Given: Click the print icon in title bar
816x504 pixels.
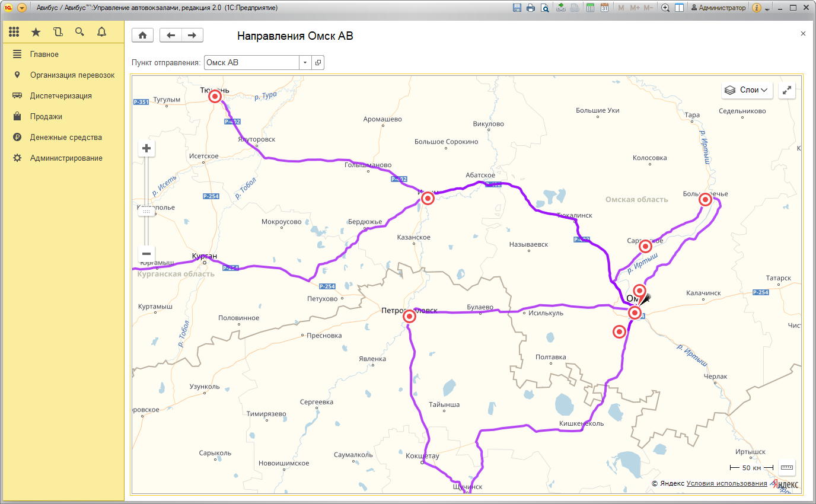Looking at the screenshot, I should point(530,8).
